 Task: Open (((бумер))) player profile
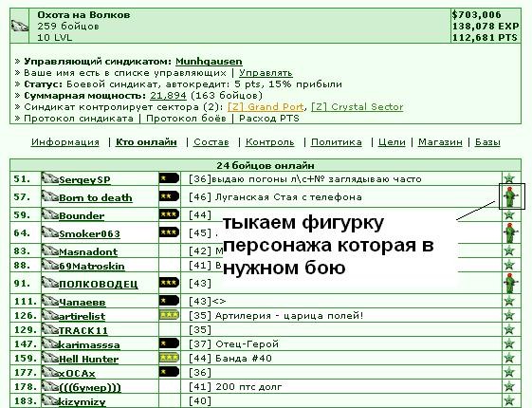click(90, 388)
